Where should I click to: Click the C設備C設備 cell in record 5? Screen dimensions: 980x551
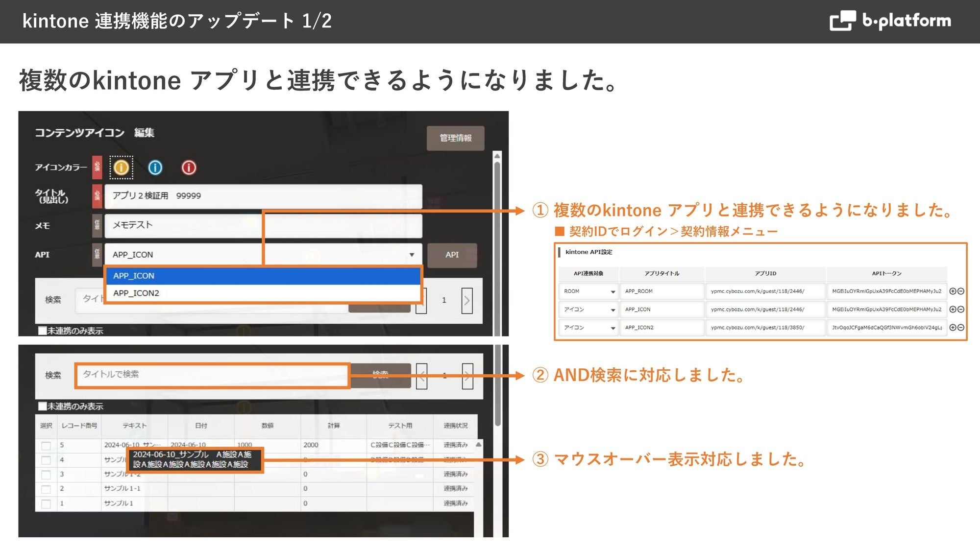(x=400, y=445)
